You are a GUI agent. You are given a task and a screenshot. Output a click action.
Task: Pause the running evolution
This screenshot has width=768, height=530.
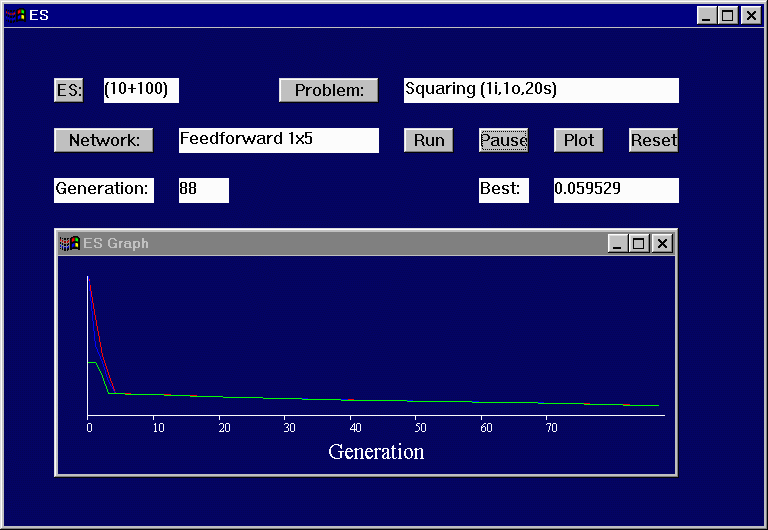(x=503, y=141)
